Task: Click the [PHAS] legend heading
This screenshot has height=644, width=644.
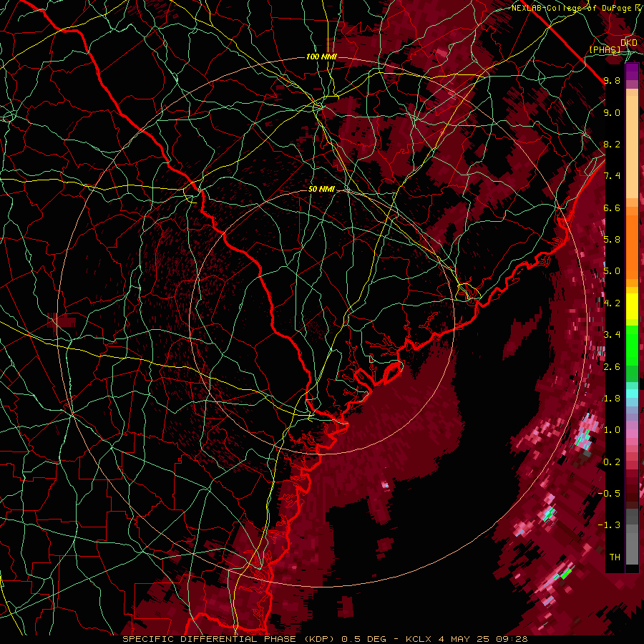Action: tap(605, 49)
